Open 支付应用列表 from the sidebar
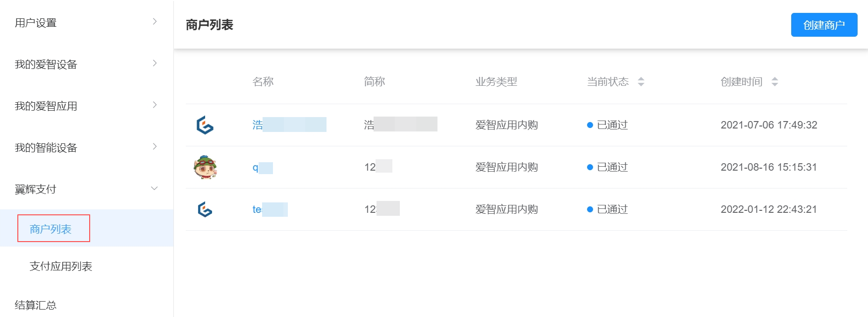 pyautogui.click(x=60, y=266)
